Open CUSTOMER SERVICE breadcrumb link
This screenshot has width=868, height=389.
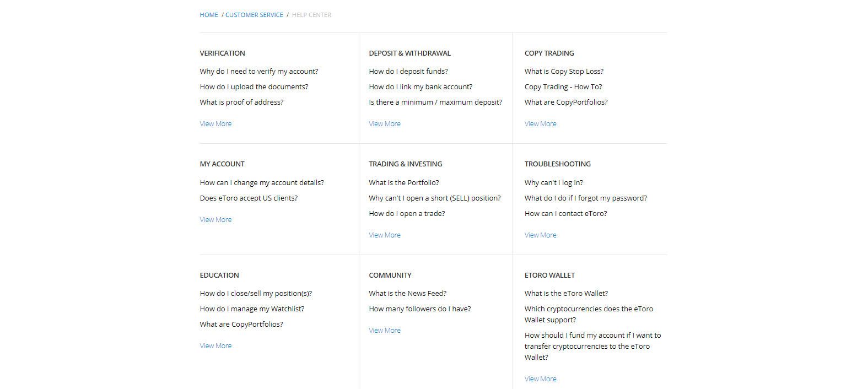(254, 15)
